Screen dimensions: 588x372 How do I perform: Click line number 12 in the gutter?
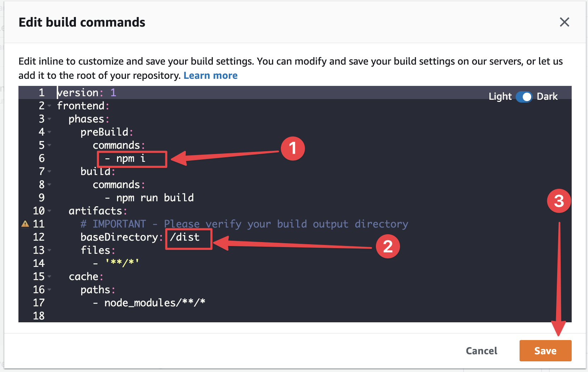39,237
